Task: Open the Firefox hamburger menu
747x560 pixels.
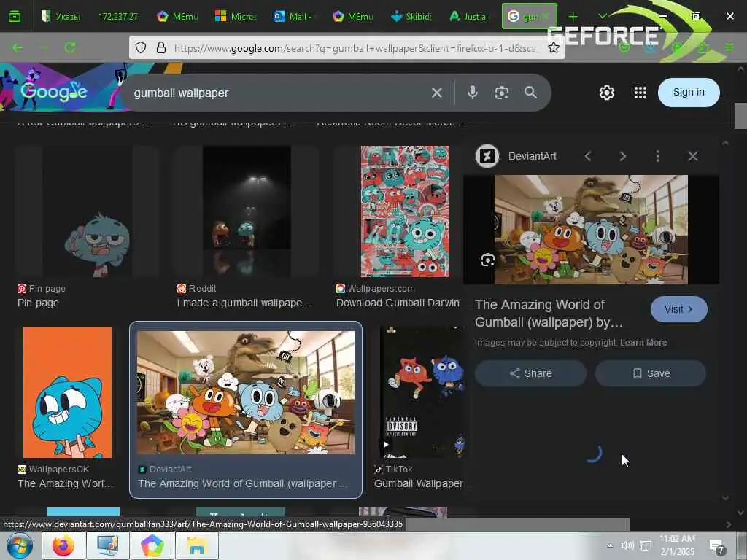Action: coord(729,47)
